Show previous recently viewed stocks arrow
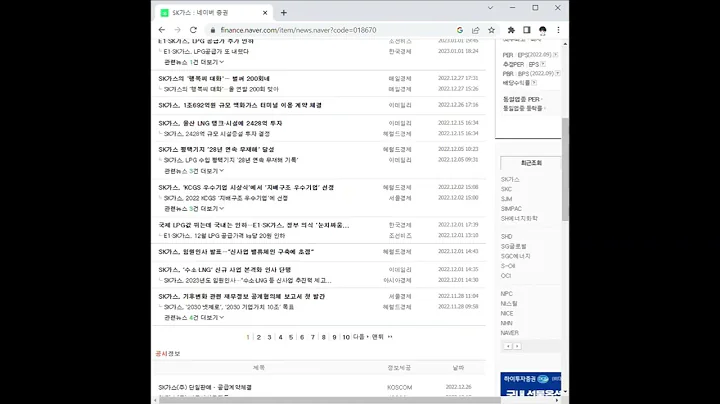The image size is (720, 404). click(x=508, y=346)
